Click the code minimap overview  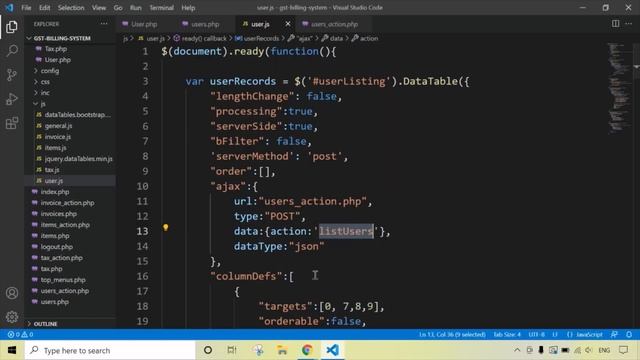(619, 88)
